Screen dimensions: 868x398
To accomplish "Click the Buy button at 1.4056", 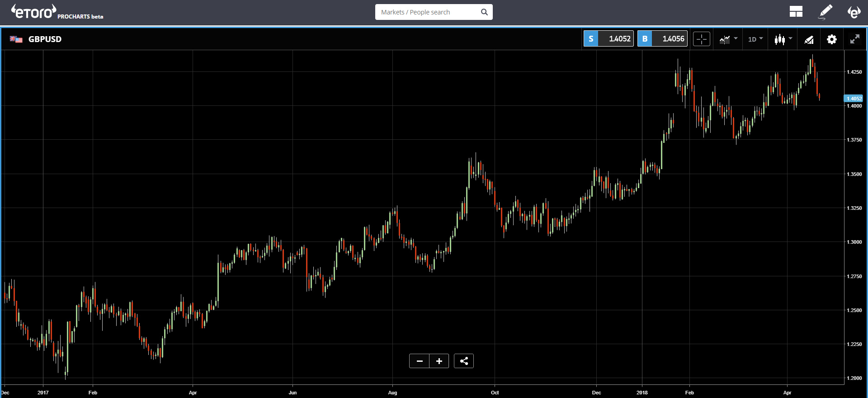I will pyautogui.click(x=662, y=39).
